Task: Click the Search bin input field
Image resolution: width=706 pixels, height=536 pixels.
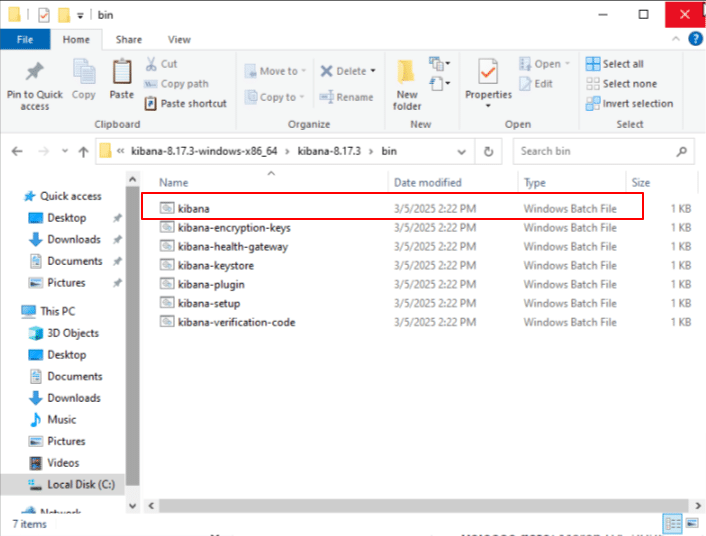Action: 594,151
